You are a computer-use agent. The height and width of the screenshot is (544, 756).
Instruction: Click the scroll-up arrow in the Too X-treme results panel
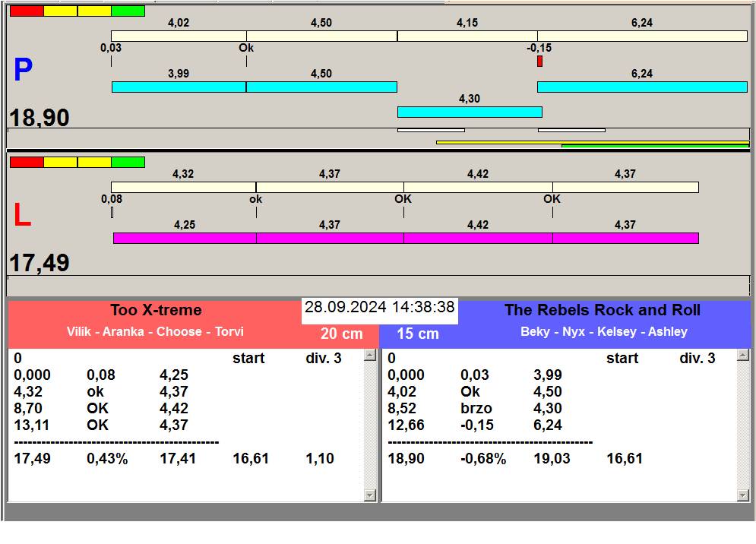370,356
